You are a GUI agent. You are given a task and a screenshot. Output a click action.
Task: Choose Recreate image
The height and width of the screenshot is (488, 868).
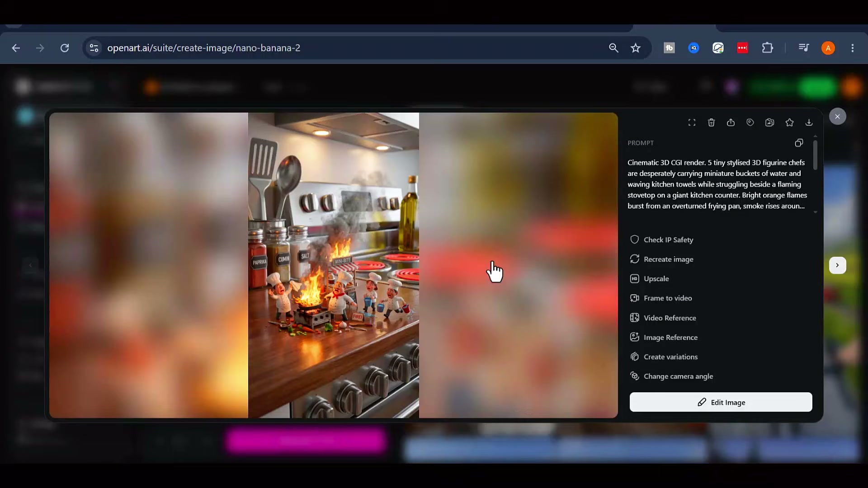pos(661,259)
